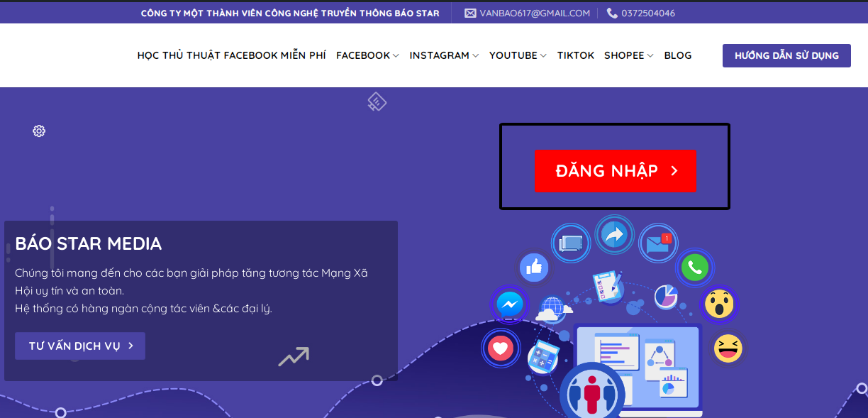Image resolution: width=868 pixels, height=418 pixels.
Task: Click the settings gear icon
Action: [x=39, y=131]
